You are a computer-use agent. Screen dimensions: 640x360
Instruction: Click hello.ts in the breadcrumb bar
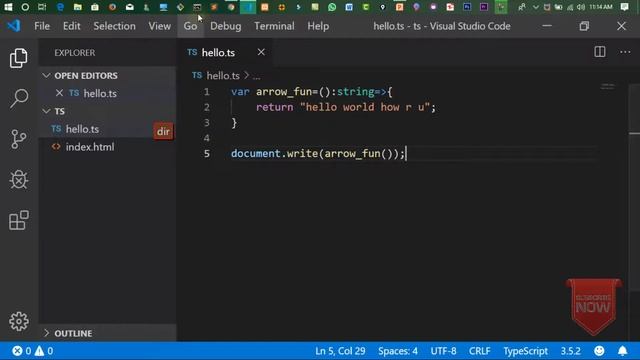click(223, 76)
